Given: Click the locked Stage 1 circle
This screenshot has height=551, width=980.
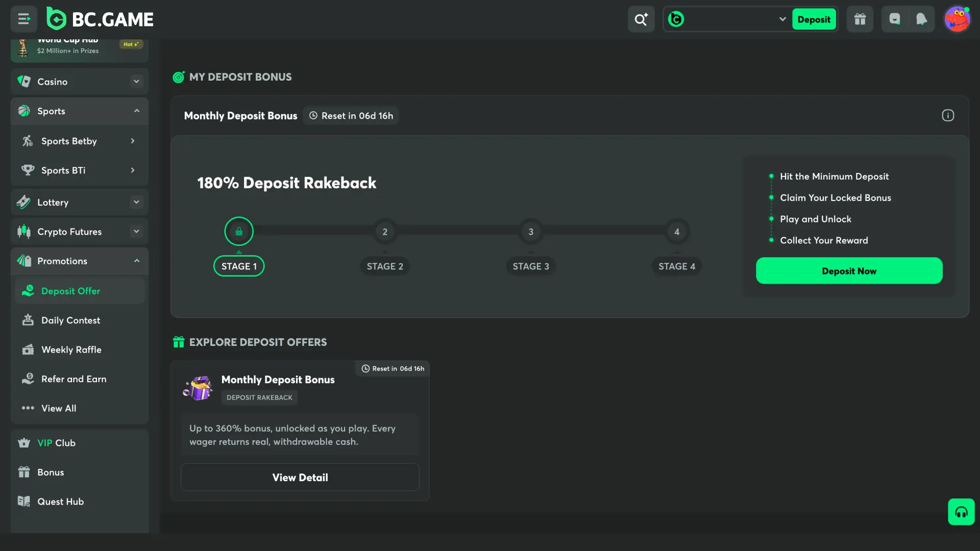Looking at the screenshot, I should (239, 232).
